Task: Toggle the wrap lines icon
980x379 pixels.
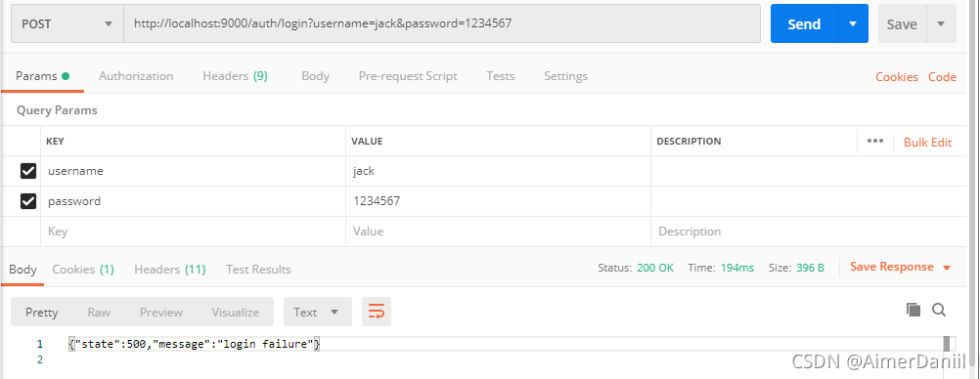Action: [x=377, y=312]
